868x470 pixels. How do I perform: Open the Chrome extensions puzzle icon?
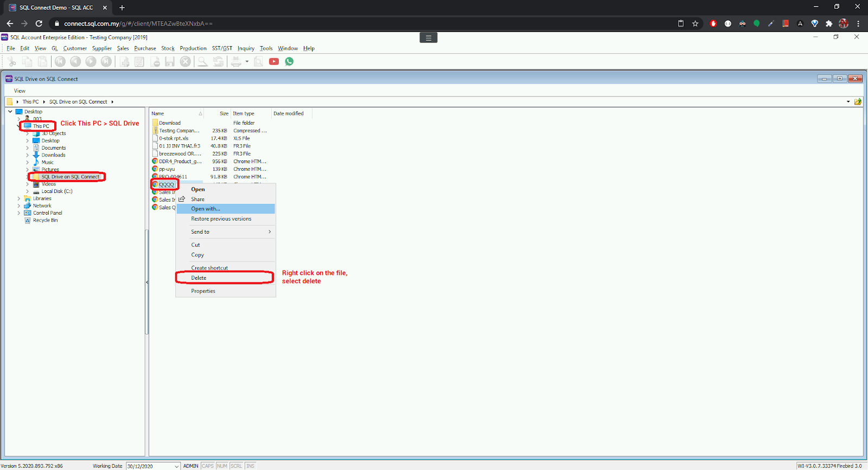[x=829, y=23]
